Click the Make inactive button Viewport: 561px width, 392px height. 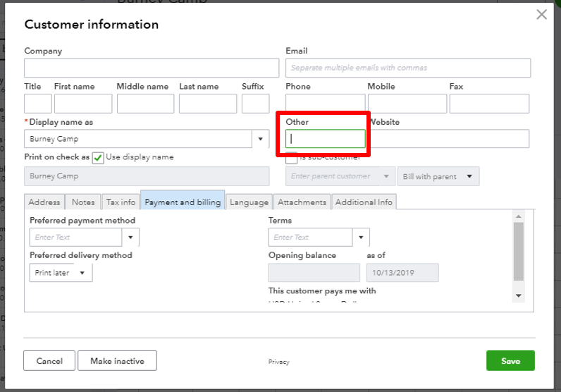(x=117, y=361)
